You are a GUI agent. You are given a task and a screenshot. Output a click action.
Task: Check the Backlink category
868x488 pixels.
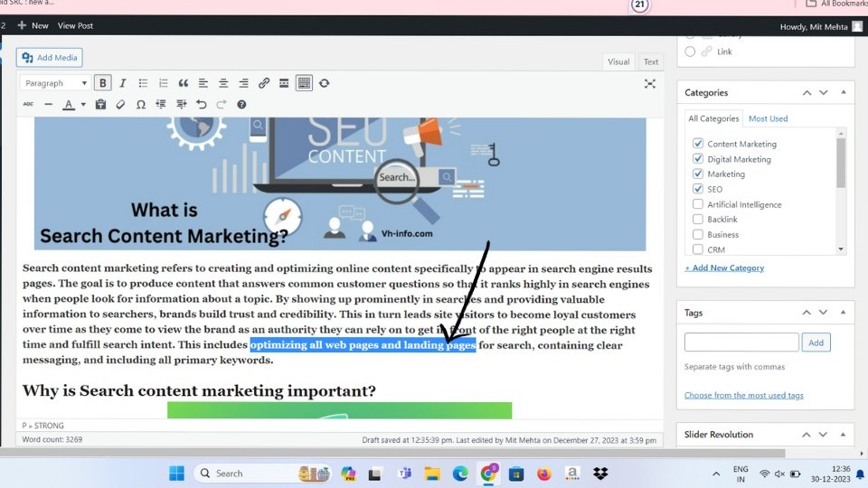[697, 219]
